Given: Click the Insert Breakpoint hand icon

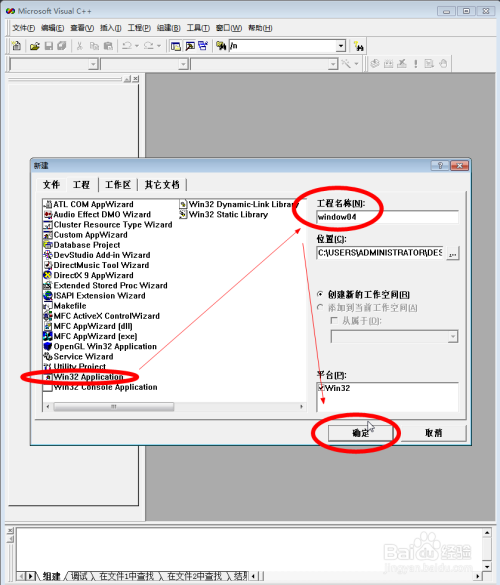Looking at the screenshot, I should pos(443,64).
